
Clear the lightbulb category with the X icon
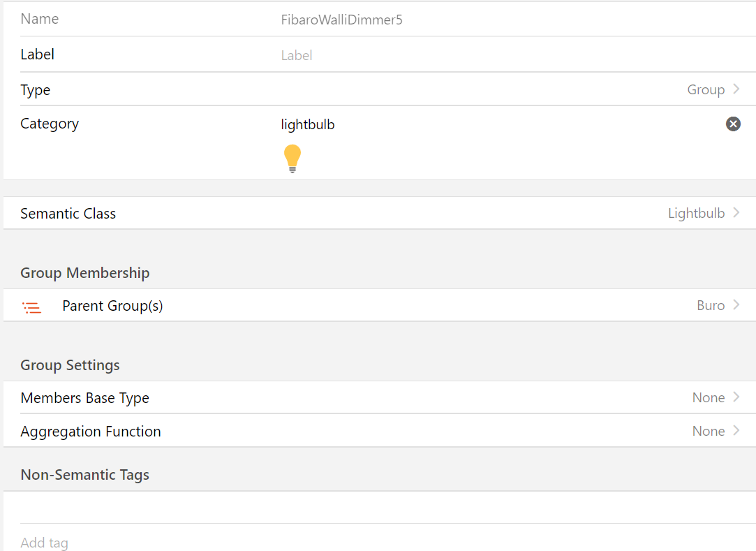733,124
